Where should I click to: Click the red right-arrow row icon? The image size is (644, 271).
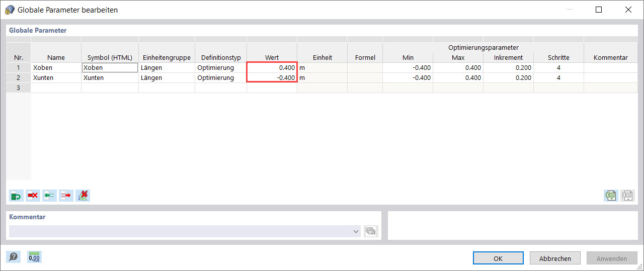coord(66,196)
